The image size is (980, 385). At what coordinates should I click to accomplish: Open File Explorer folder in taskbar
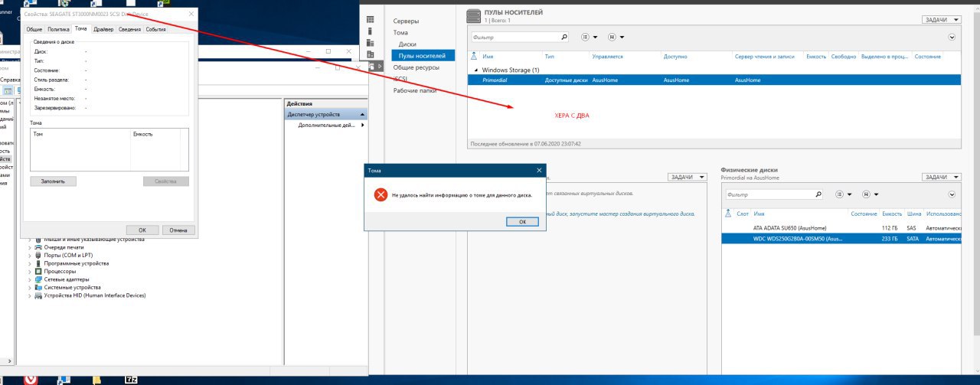(x=98, y=379)
